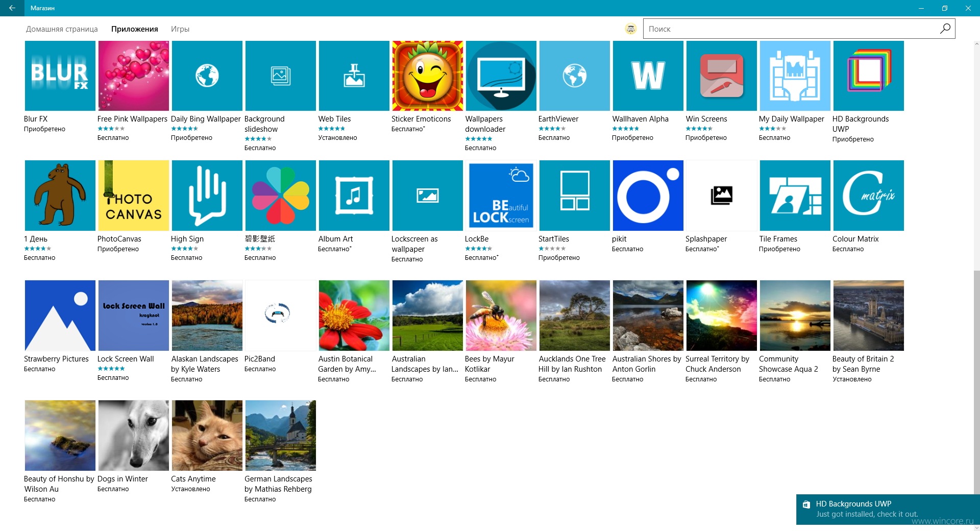Open the StartTiles app icon
Image resolution: width=980 pixels, height=531 pixels.
[x=575, y=196]
